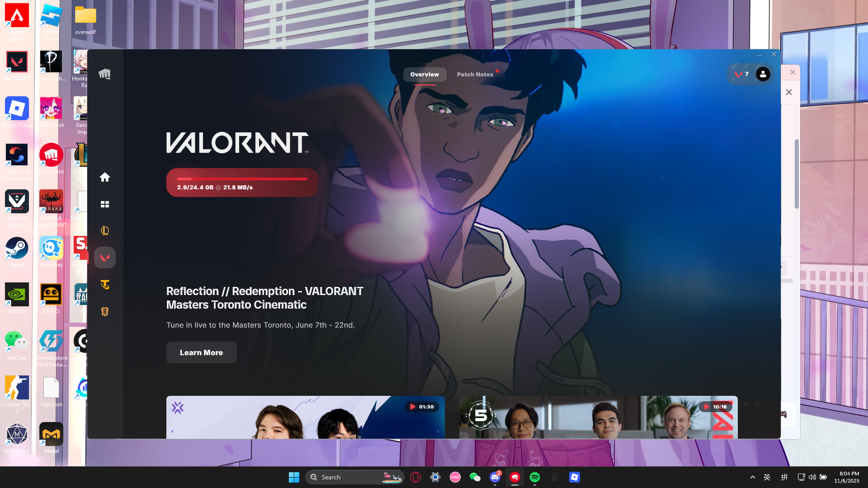This screenshot has height=488, width=868.
Task: Open the Riot Games fist logo
Action: (x=104, y=74)
